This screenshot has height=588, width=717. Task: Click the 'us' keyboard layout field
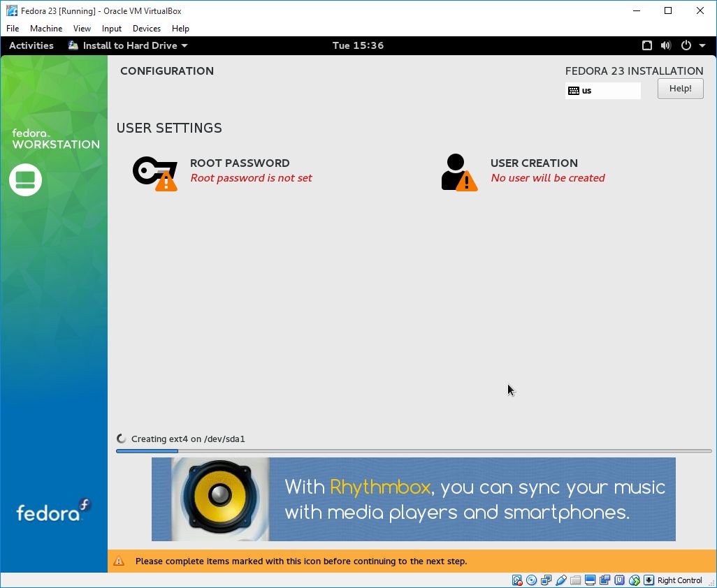[x=602, y=91]
